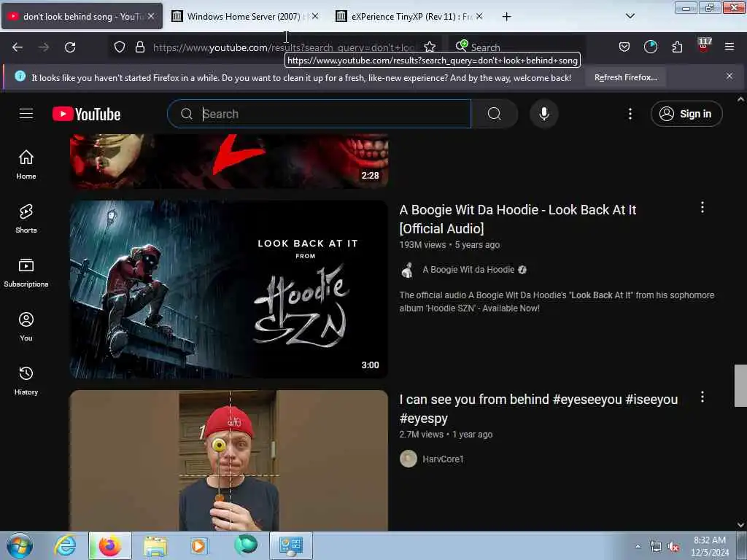Image resolution: width=747 pixels, height=560 pixels.
Task: Open a new tab with plus button
Action: (506, 17)
